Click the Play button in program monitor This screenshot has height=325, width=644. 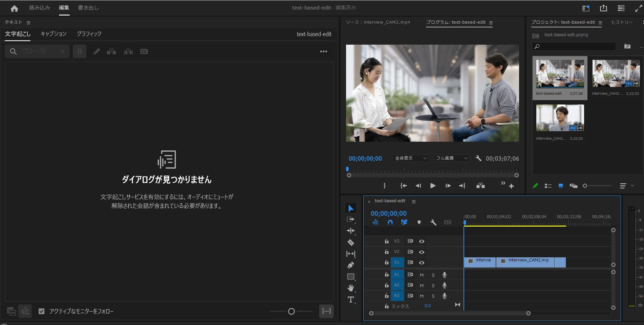[x=433, y=186]
